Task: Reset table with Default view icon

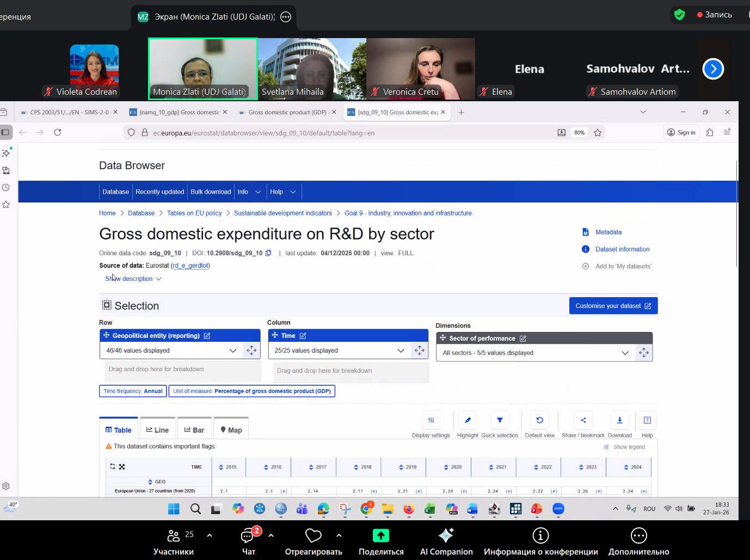Action: pyautogui.click(x=539, y=420)
